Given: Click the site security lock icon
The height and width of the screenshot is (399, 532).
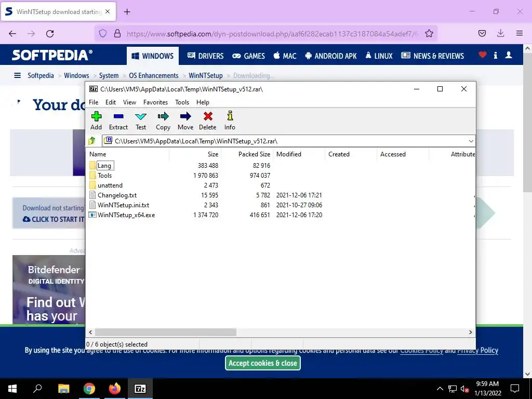Looking at the screenshot, I should tap(117, 34).
